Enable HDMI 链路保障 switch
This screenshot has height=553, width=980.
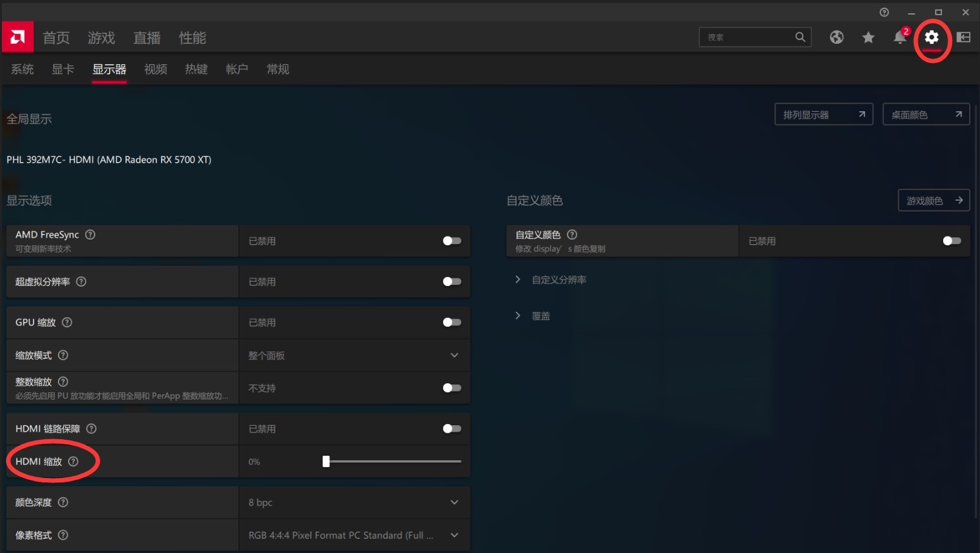(452, 428)
